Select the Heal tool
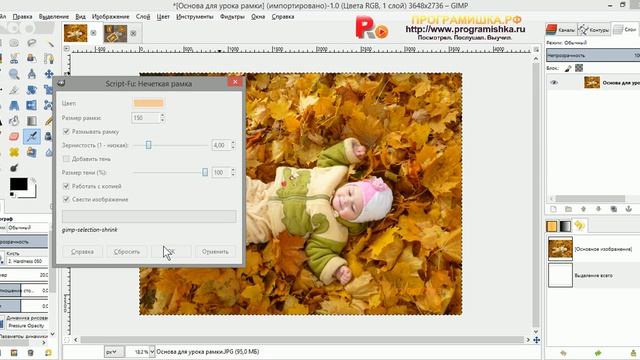The width and height of the screenshot is (640, 360). pos(14,152)
